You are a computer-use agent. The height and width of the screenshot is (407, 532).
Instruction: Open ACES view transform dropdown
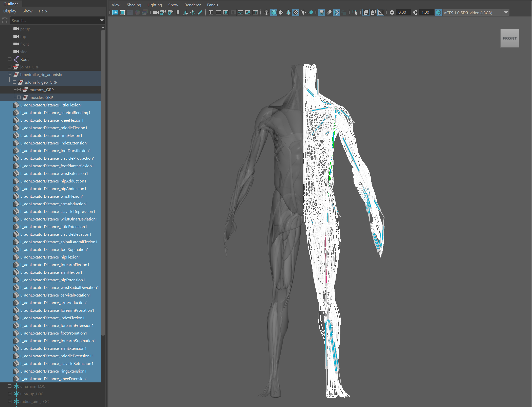pos(506,12)
